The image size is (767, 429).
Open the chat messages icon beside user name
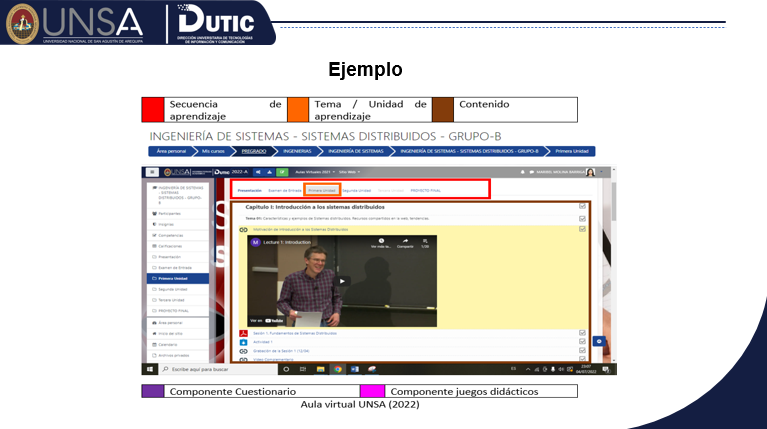pos(531,172)
